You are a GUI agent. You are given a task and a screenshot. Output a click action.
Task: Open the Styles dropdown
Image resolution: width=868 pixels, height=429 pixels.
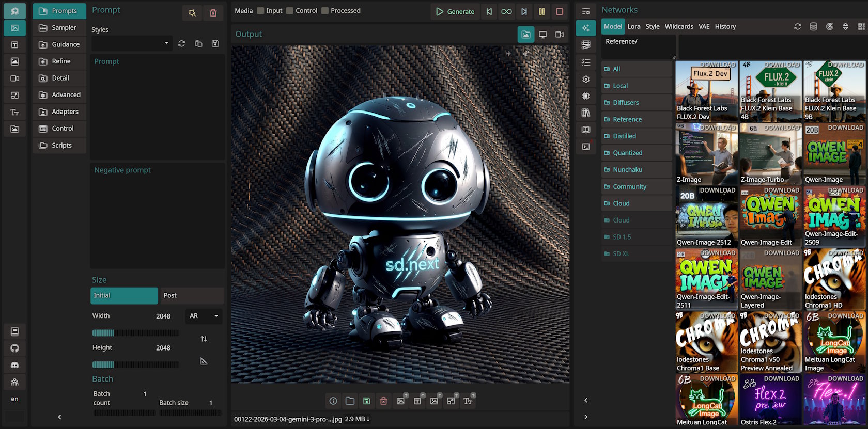[131, 43]
